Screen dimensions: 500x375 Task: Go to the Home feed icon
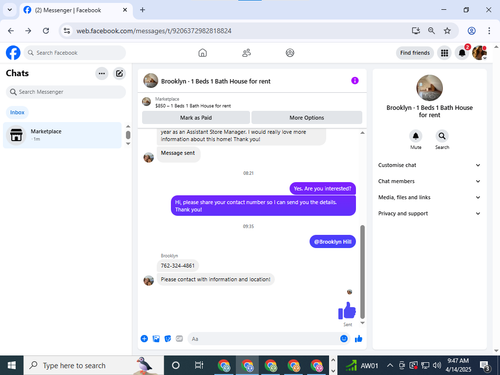pyautogui.click(x=202, y=53)
